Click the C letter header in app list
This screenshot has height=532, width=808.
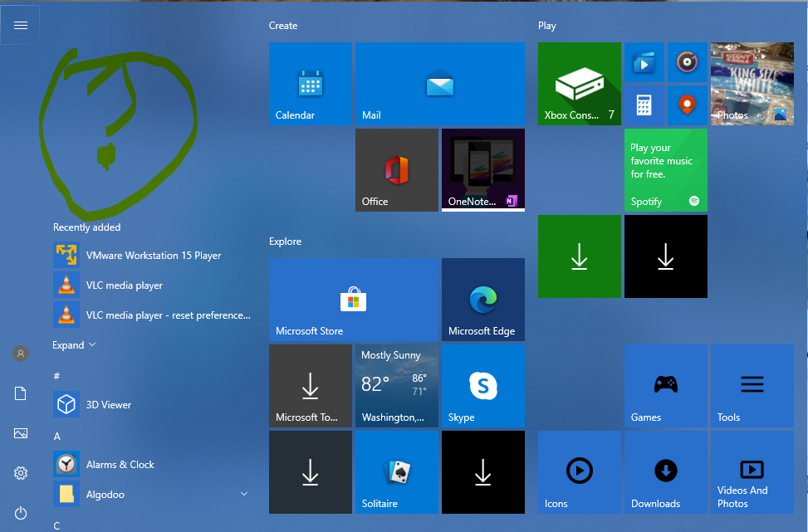pyautogui.click(x=56, y=525)
